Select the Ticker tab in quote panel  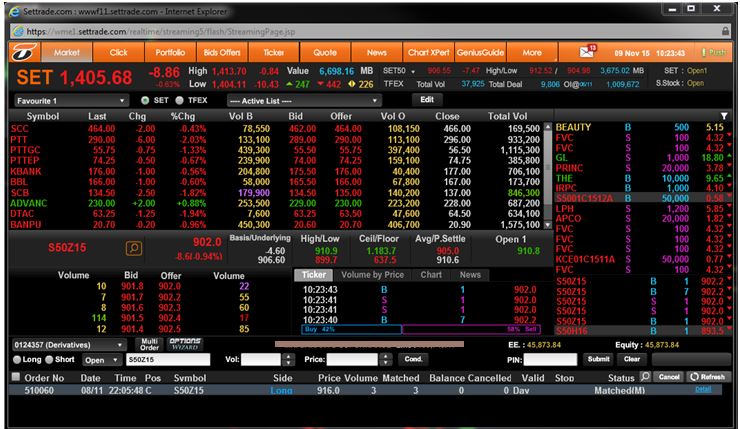(314, 275)
